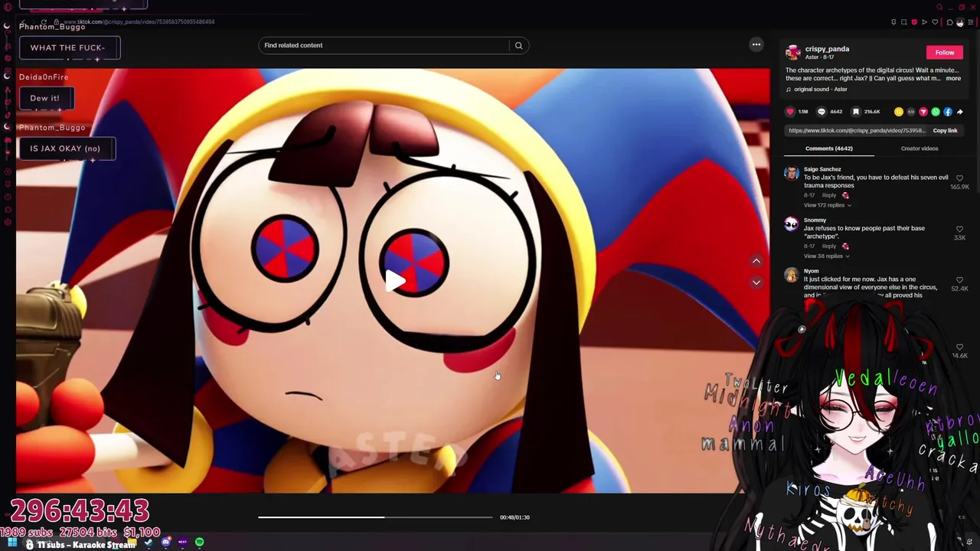The height and width of the screenshot is (551, 980).
Task: Open comments via speech bubble icon
Action: coord(822,112)
